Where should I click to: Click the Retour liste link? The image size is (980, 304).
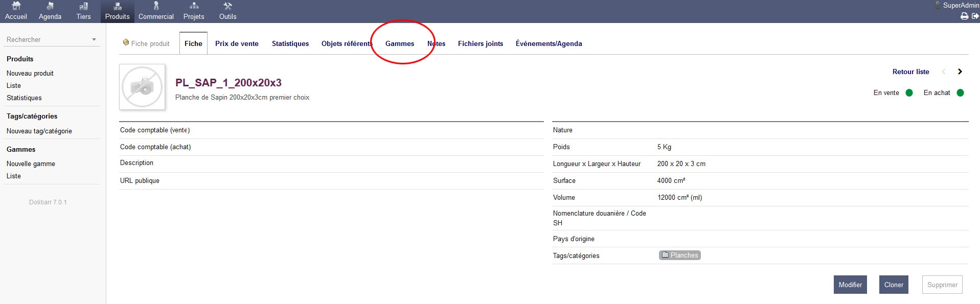(x=911, y=72)
